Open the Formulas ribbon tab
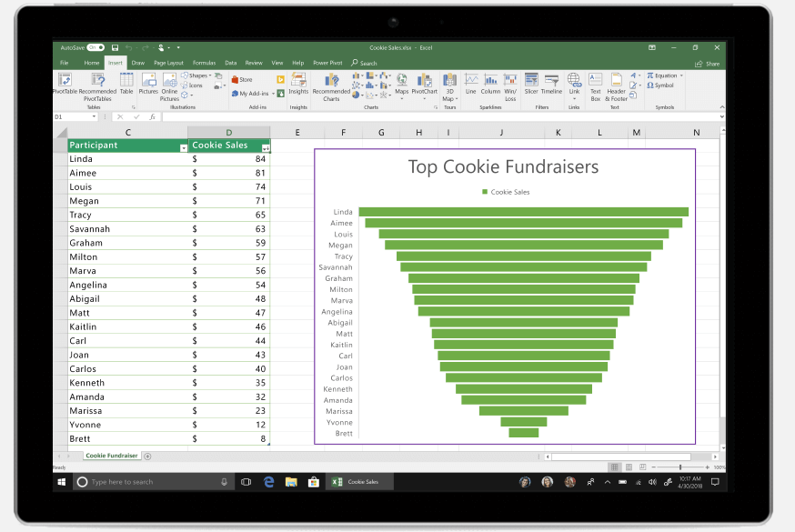The height and width of the screenshot is (532, 795). pyautogui.click(x=204, y=63)
